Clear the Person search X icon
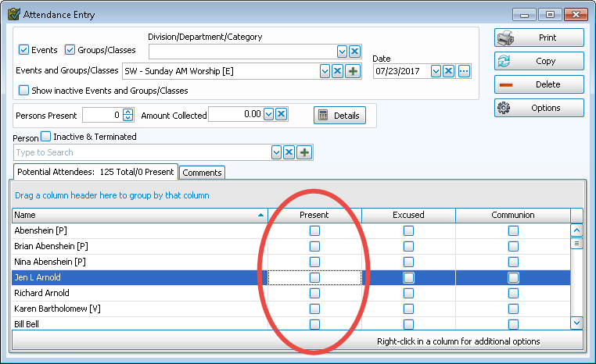 [x=289, y=152]
